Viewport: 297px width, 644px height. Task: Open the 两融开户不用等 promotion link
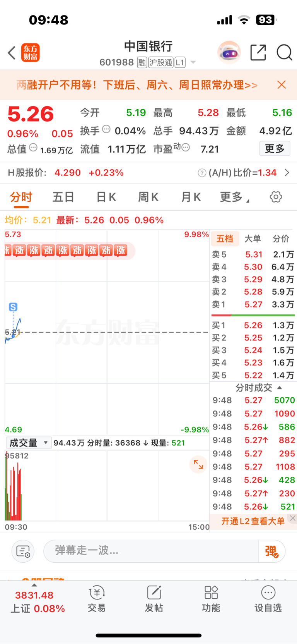(137, 85)
